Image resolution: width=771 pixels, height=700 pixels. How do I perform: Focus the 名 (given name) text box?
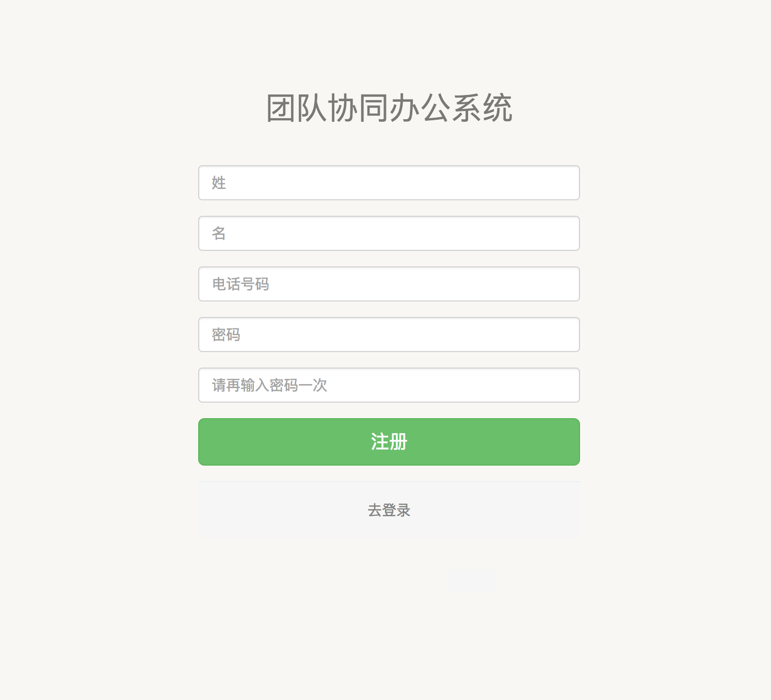click(x=389, y=233)
